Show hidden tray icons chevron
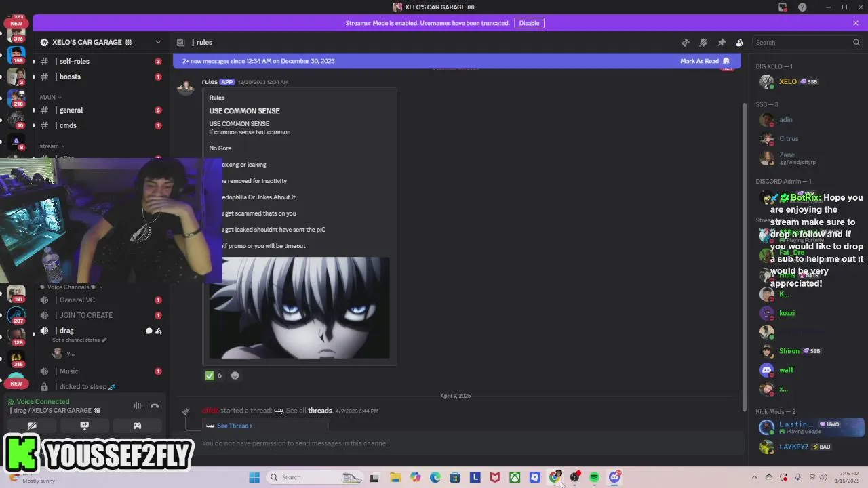The image size is (868, 488). [754, 477]
